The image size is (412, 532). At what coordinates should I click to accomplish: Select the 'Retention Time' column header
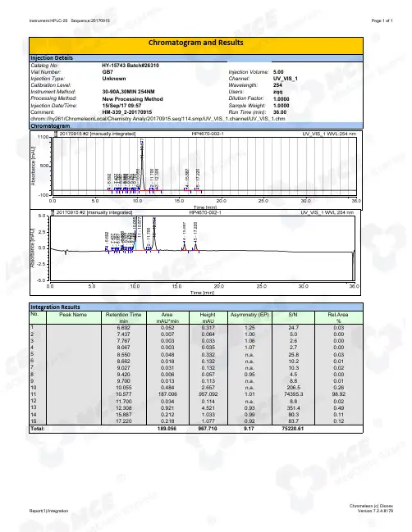pos(123,315)
